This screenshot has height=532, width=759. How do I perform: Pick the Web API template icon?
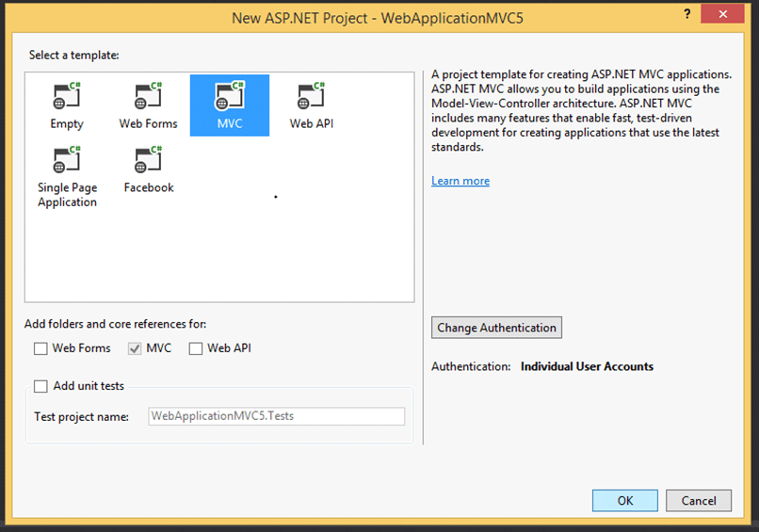pyautogui.click(x=312, y=96)
